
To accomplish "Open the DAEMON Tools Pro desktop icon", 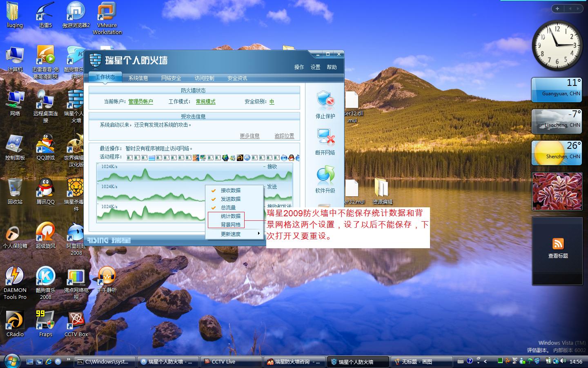I will point(15,283).
